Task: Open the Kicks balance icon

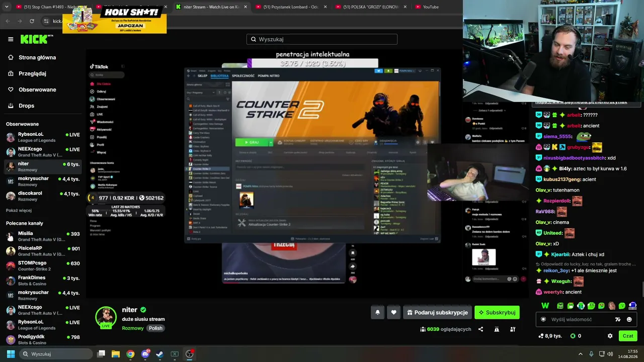Action: (x=573, y=336)
